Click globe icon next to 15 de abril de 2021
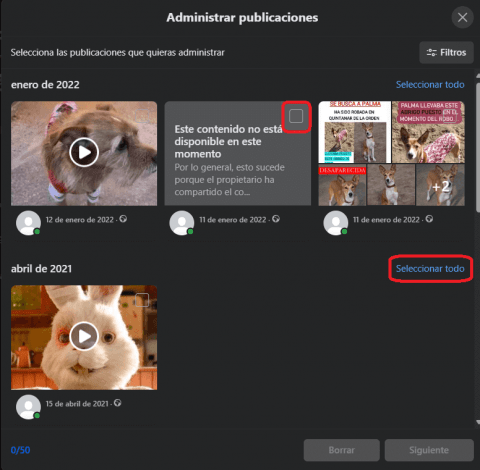480x470 pixels. [118, 403]
